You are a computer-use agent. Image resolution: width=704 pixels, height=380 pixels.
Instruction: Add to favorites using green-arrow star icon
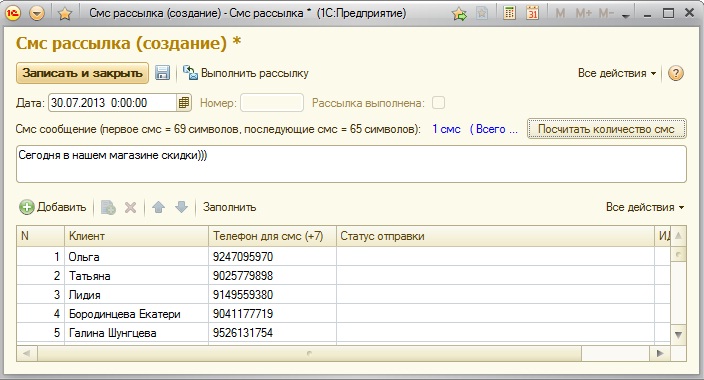(459, 14)
